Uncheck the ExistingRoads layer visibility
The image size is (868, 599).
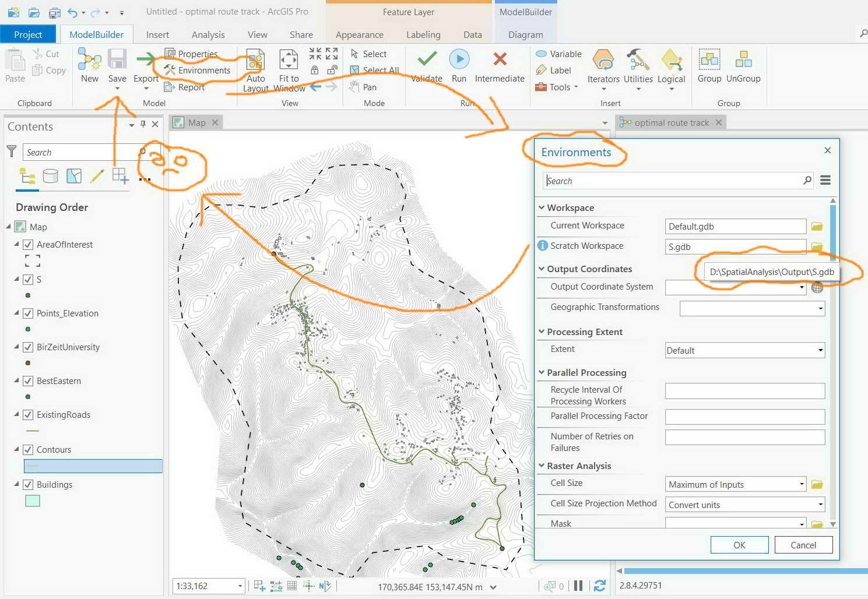coord(28,415)
